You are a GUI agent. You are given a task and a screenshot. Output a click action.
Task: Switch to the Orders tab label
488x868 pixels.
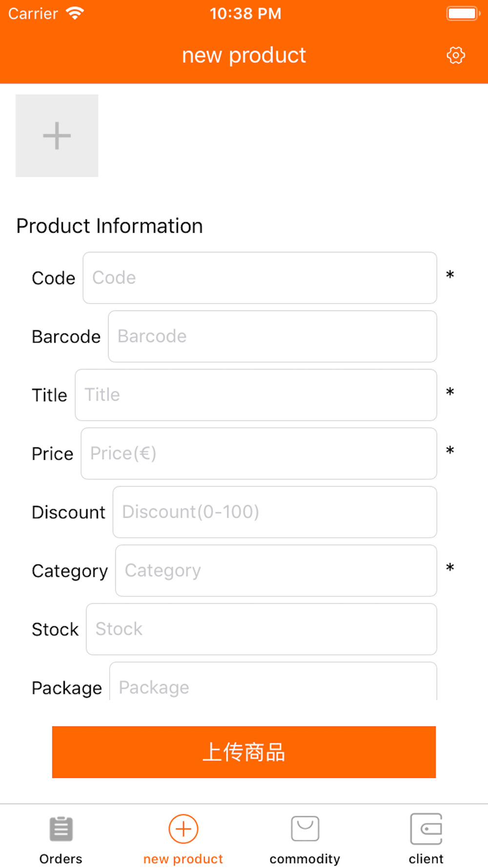pyautogui.click(x=61, y=859)
